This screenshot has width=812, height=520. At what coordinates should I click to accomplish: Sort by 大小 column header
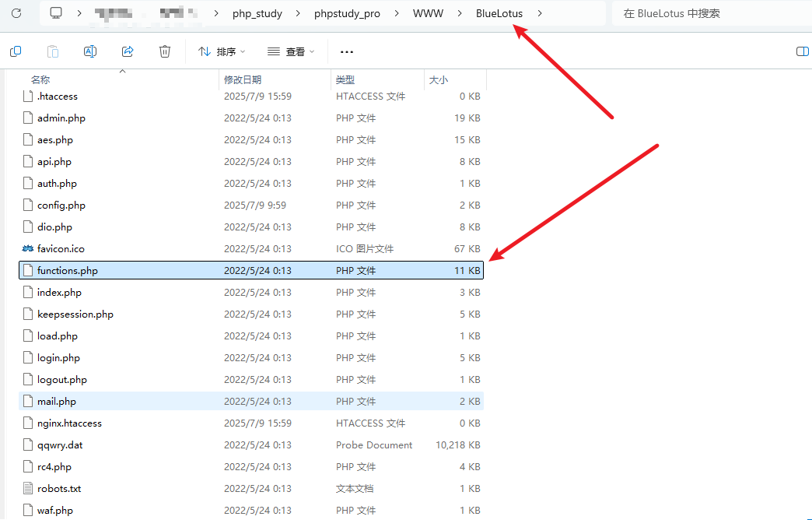(439, 79)
